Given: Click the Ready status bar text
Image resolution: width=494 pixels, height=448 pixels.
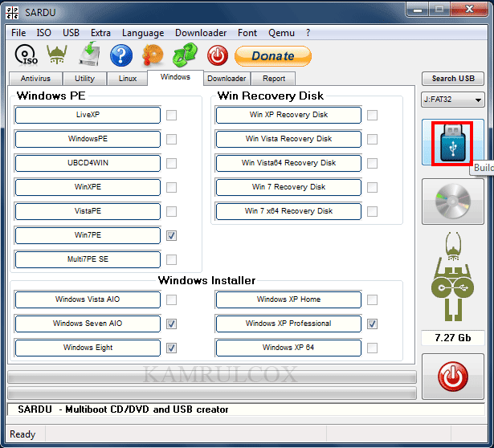Looking at the screenshot, I should click(x=22, y=434).
